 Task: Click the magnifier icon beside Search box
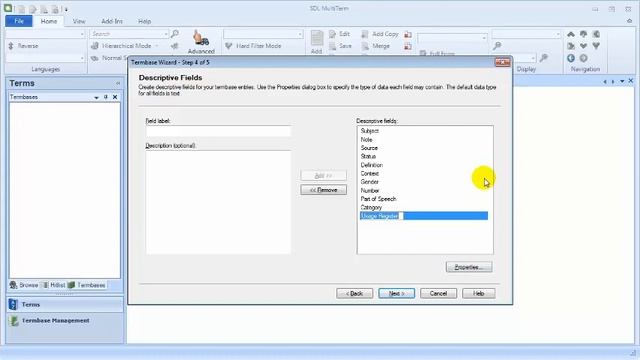[x=175, y=34]
